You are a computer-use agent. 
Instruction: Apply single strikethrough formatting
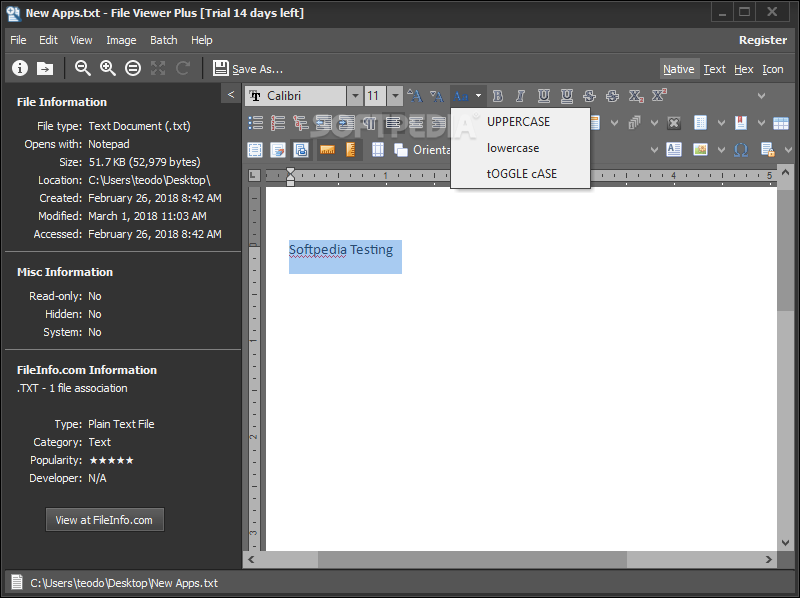point(589,95)
